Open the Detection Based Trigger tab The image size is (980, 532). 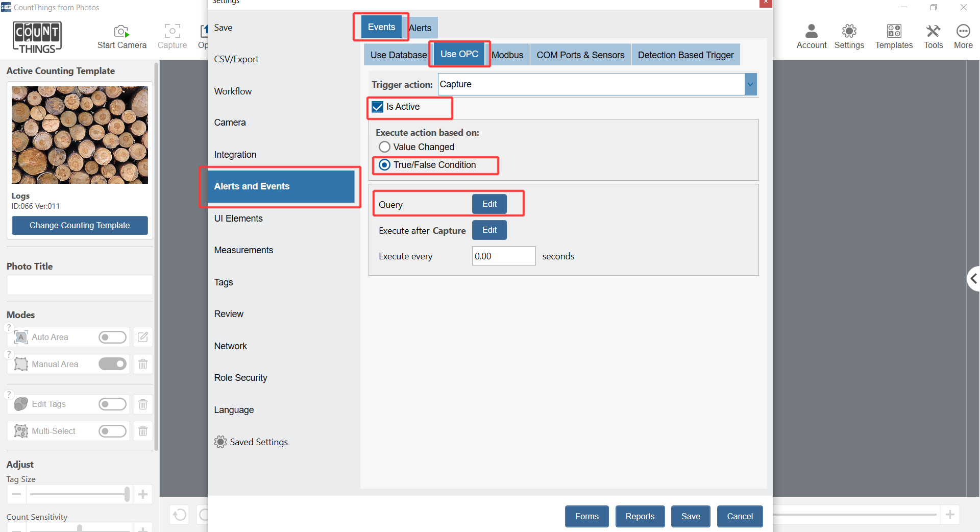point(685,55)
